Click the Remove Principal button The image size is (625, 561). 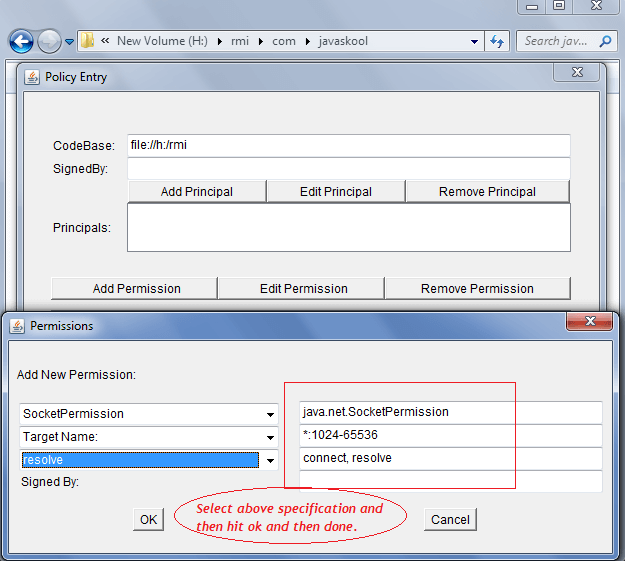[487, 192]
